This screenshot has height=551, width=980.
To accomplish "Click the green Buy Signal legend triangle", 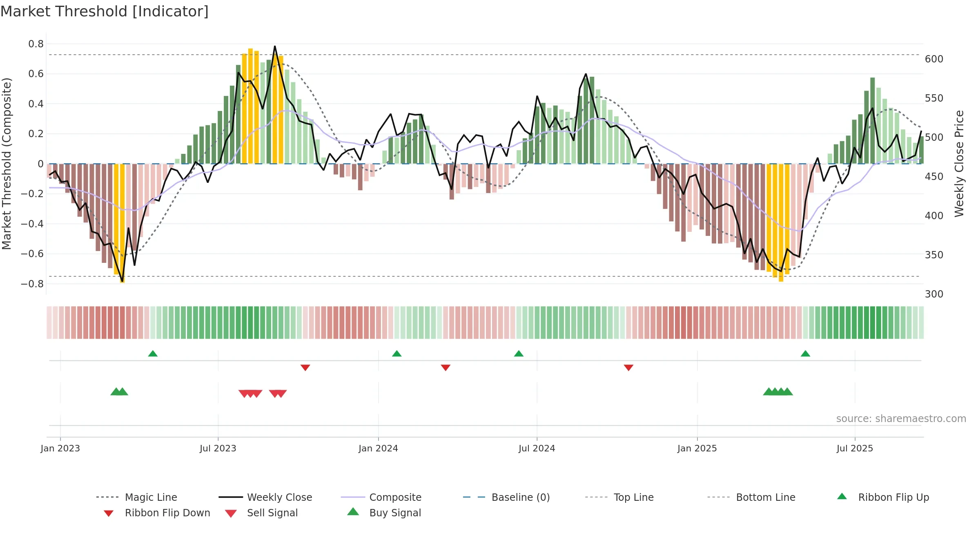I will (353, 511).
